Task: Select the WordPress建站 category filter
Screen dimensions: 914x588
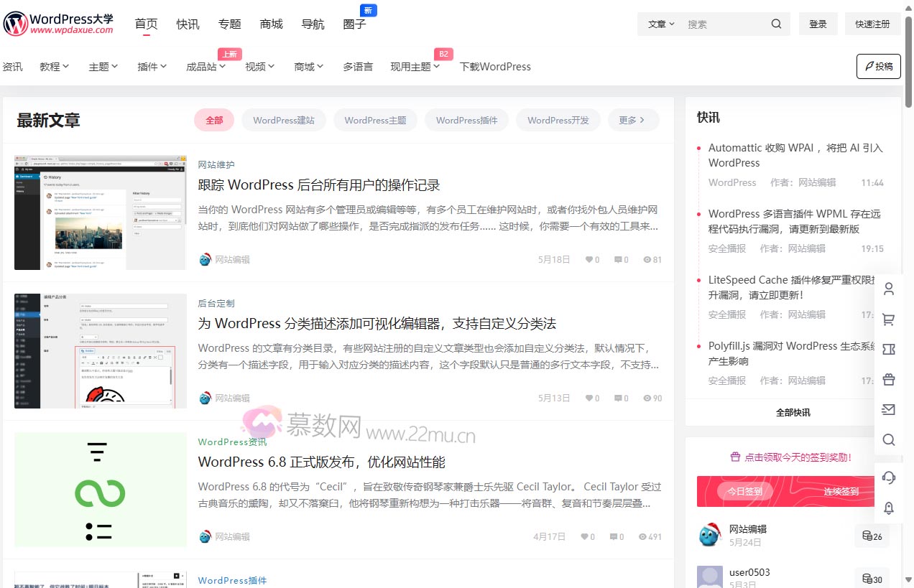Action: [283, 120]
